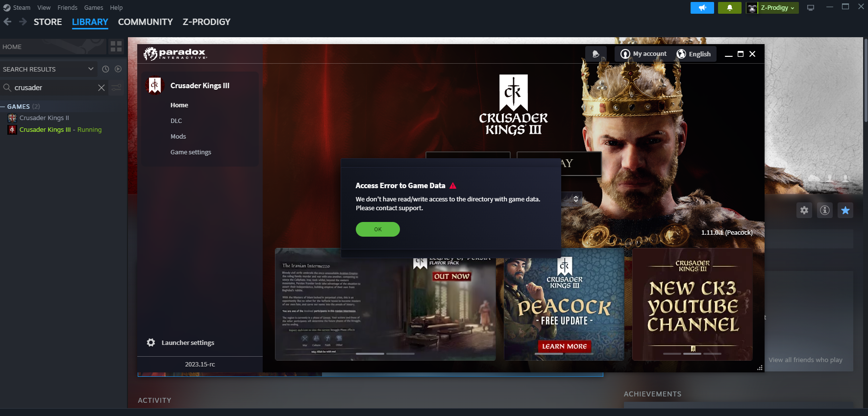The image size is (868, 416).
Task: Click the Steam announcements megaphone icon
Action: [702, 8]
